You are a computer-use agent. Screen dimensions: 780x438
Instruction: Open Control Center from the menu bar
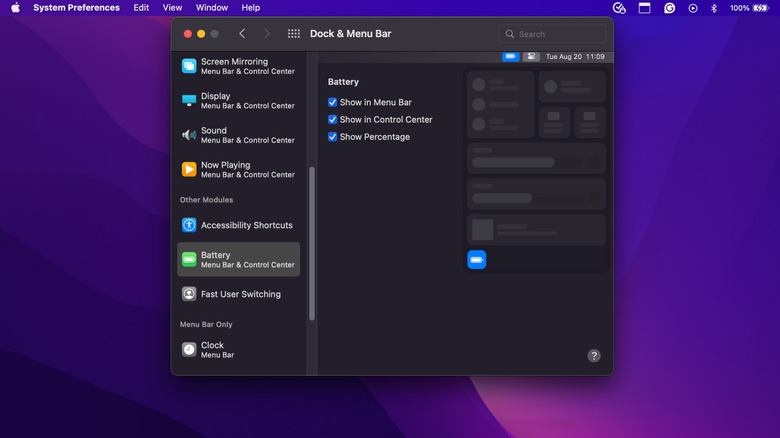[645, 8]
